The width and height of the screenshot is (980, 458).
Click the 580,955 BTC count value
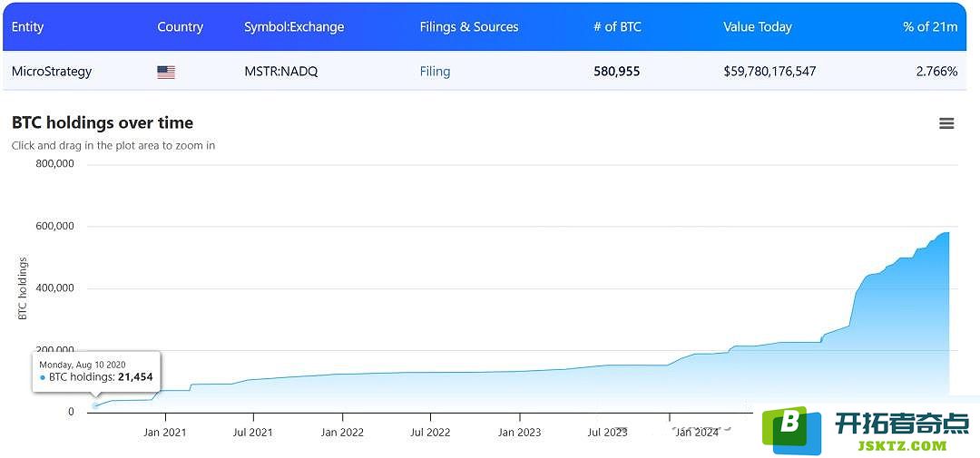[616, 72]
